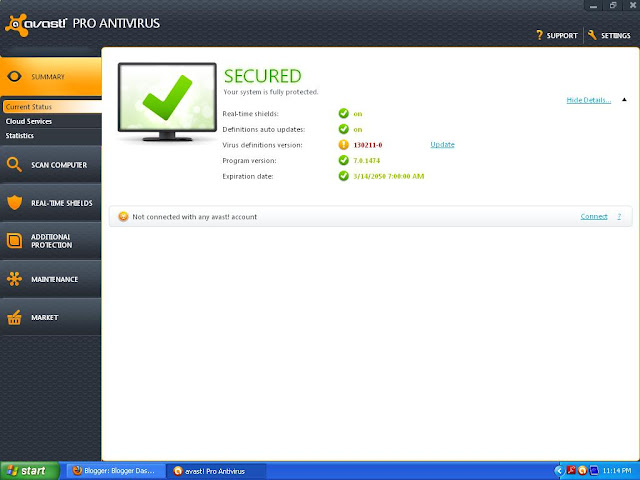Click the secured monitor checkmark image
This screenshot has width=640, height=480.
click(x=167, y=102)
